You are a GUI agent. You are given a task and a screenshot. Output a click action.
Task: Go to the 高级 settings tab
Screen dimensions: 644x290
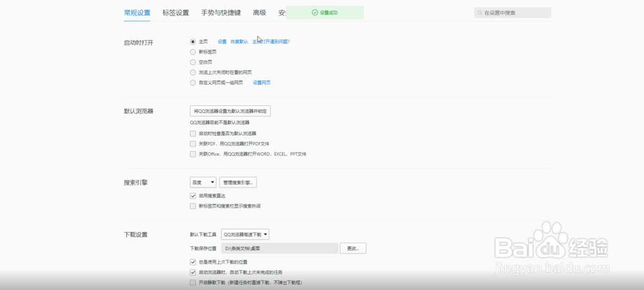pyautogui.click(x=260, y=13)
